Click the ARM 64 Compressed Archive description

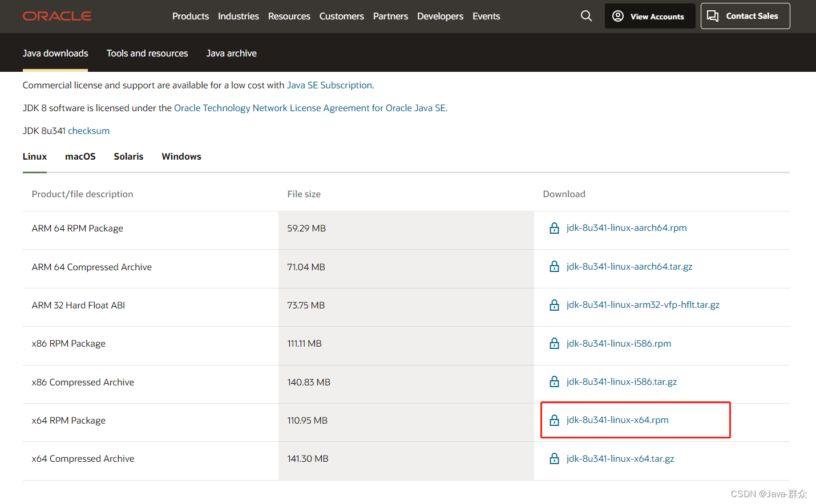click(x=92, y=267)
